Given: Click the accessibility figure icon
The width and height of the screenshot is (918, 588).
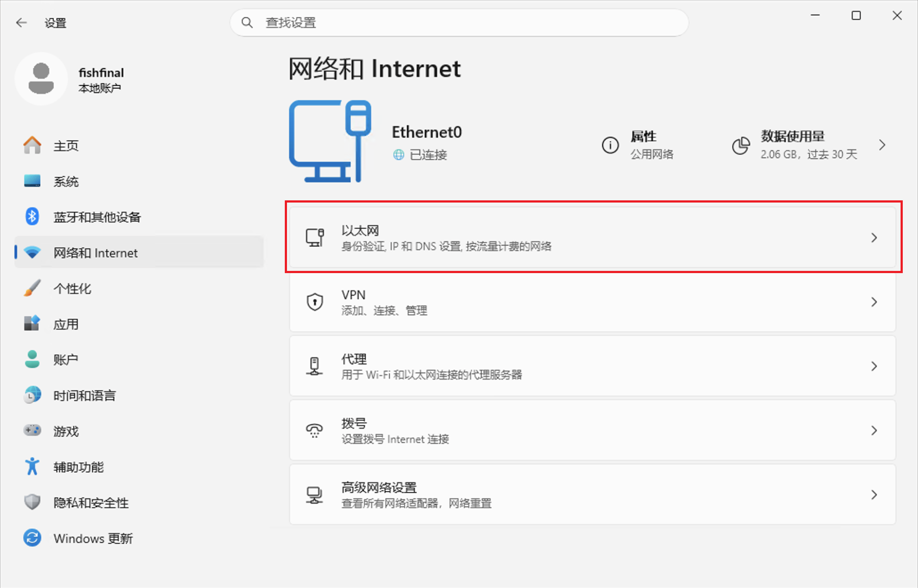Looking at the screenshot, I should coord(32,466).
